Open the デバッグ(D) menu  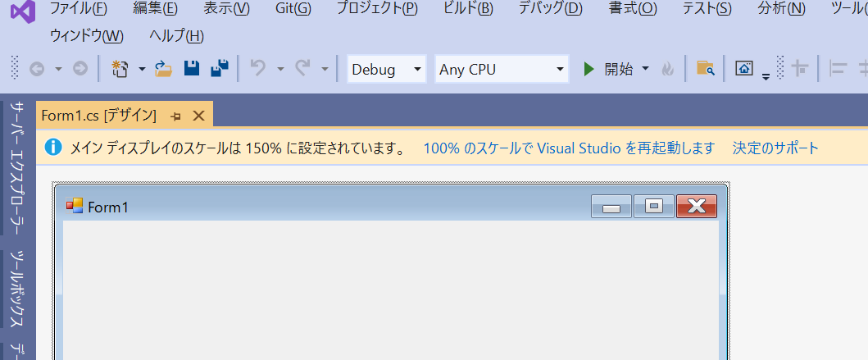click(550, 9)
